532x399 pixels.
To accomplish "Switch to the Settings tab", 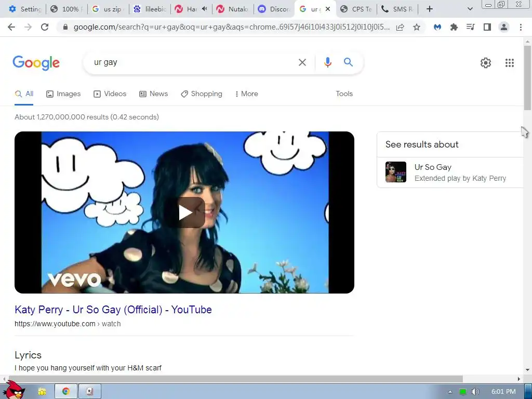I will pos(24,9).
